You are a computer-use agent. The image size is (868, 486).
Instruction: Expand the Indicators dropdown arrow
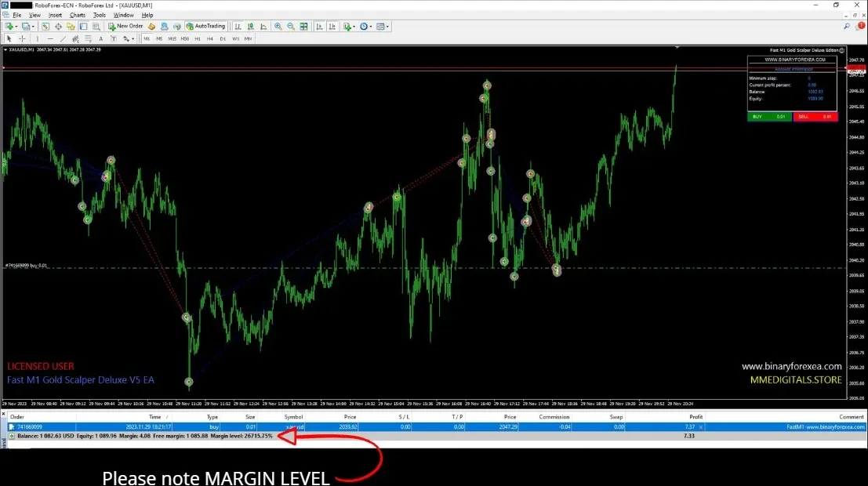pyautogui.click(x=354, y=27)
